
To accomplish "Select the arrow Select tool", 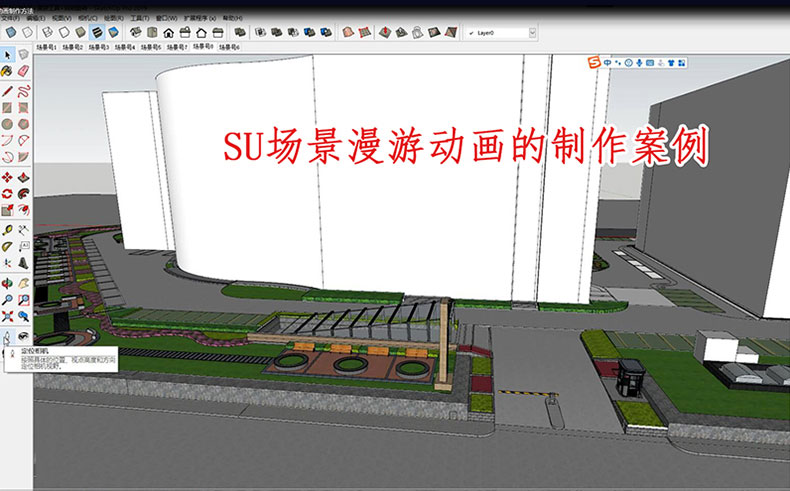I will (x=8, y=54).
